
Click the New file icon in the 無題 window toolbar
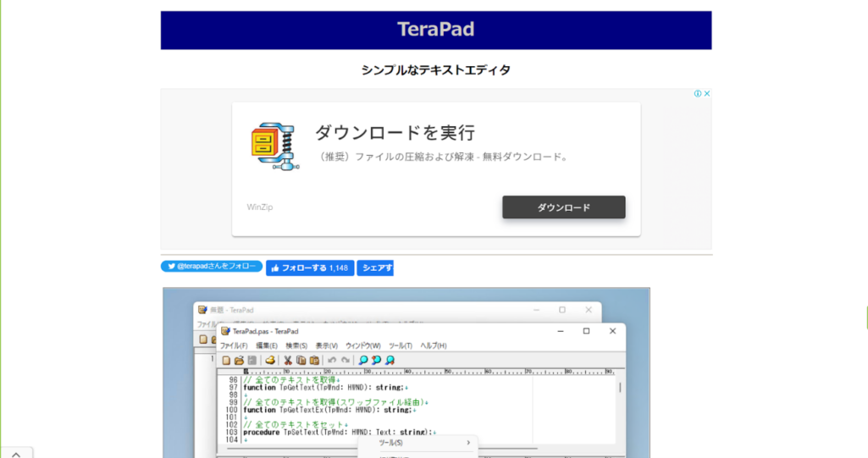[x=203, y=339]
